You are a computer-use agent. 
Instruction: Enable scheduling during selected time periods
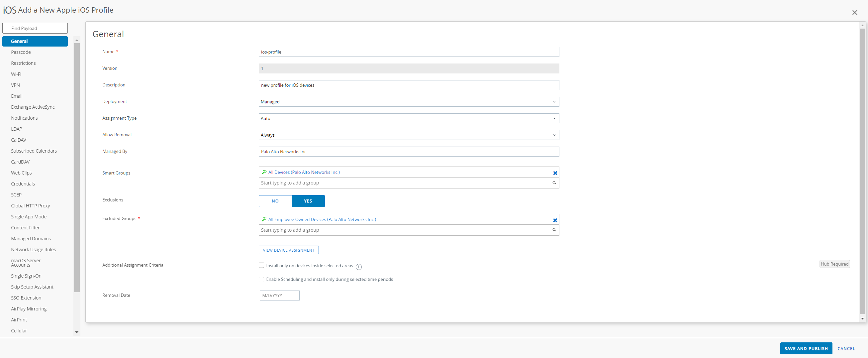[x=261, y=279]
